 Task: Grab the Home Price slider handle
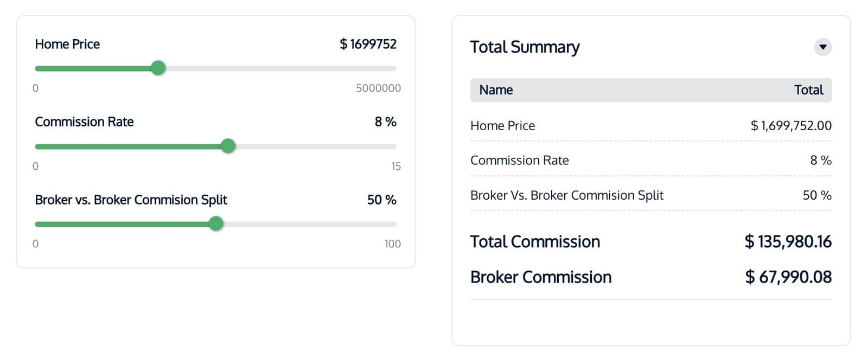tap(158, 68)
